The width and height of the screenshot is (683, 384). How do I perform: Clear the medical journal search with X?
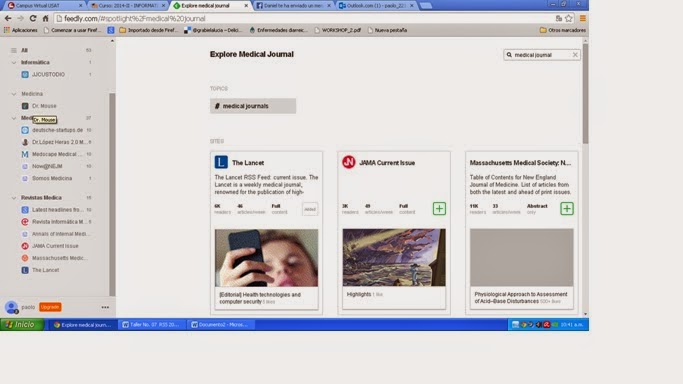[575, 55]
